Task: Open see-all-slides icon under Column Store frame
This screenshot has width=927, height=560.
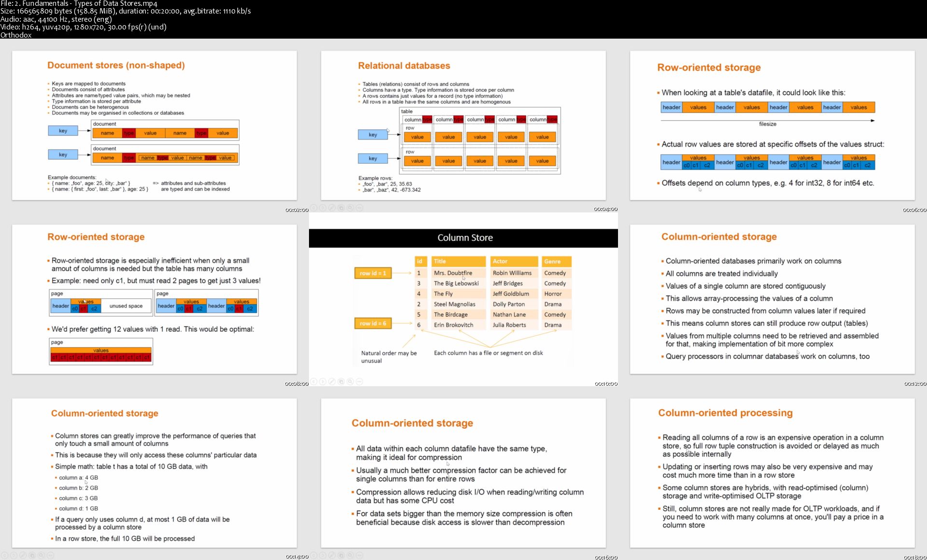Action: click(341, 381)
